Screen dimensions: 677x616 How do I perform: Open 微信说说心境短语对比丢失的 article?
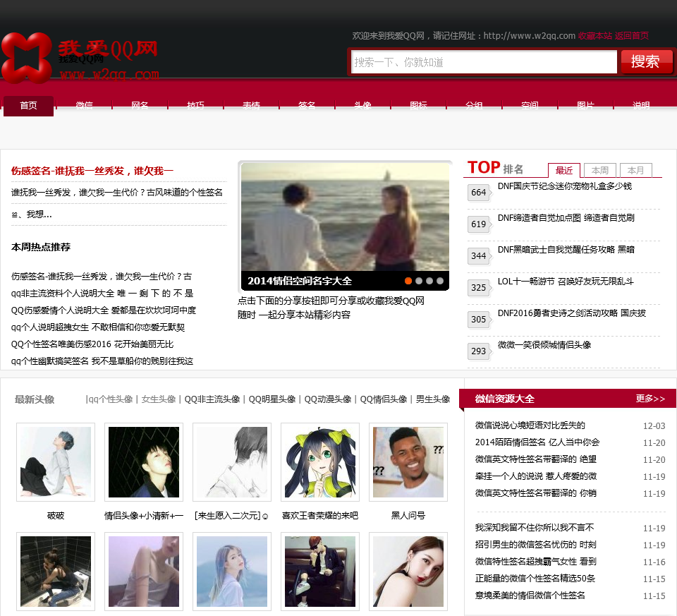coord(530,425)
